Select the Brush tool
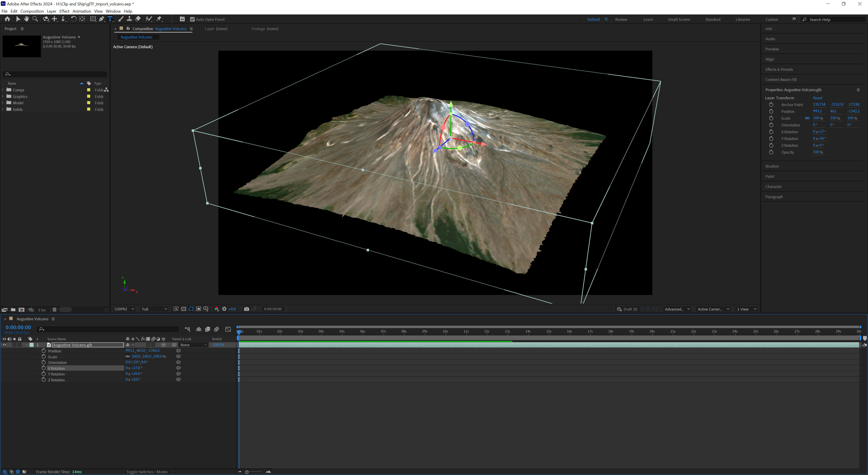Screen dimensions: 868x475 (121, 19)
